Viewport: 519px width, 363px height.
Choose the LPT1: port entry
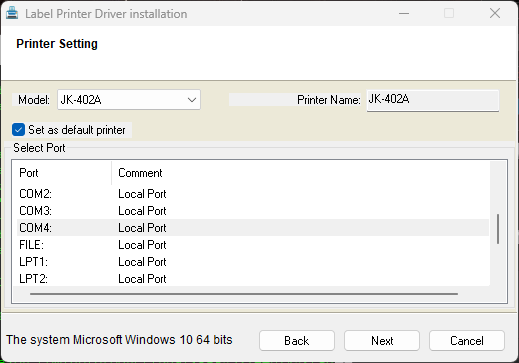[x=253, y=262]
